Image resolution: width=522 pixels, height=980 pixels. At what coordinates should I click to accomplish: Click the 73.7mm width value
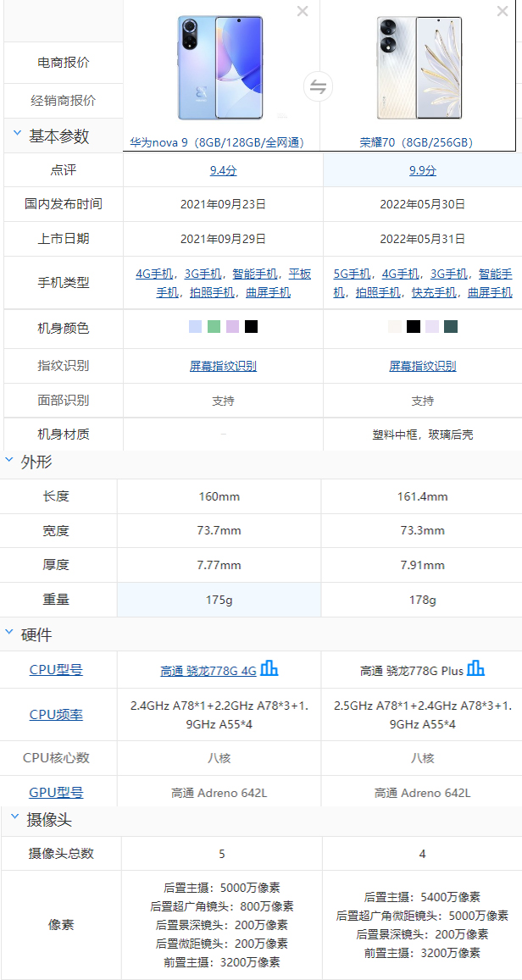pos(219,530)
